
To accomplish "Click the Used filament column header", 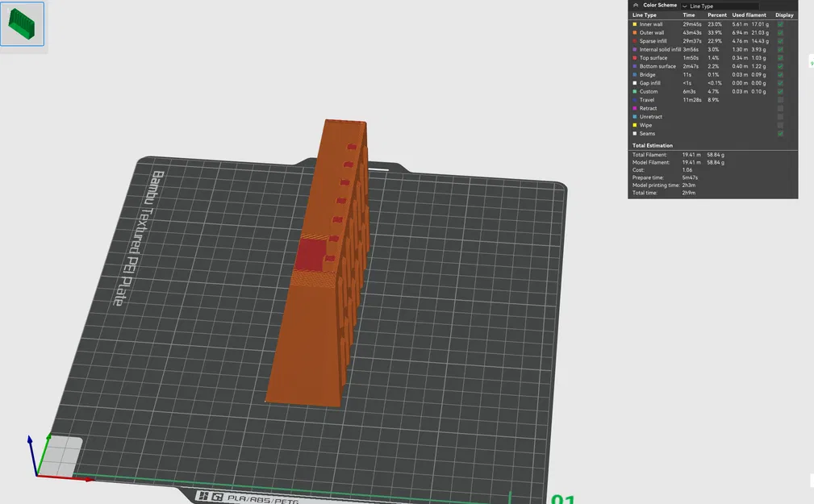I will tap(749, 15).
